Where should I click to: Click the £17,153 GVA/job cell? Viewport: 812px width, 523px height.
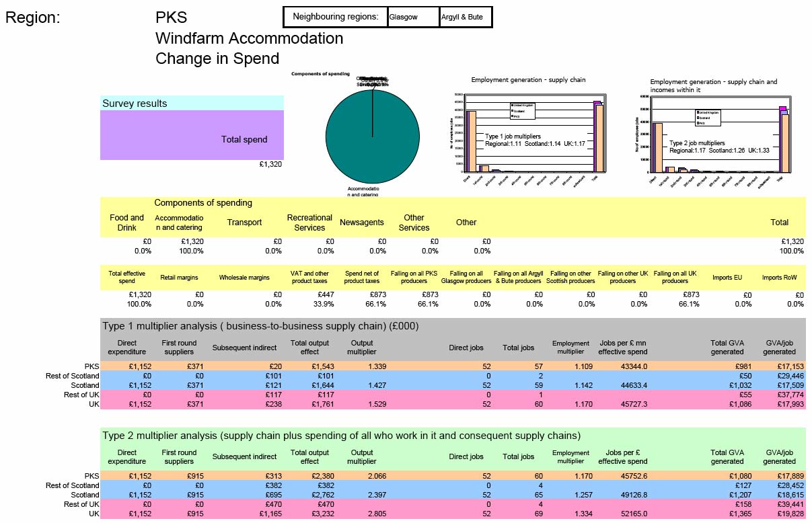click(790, 366)
